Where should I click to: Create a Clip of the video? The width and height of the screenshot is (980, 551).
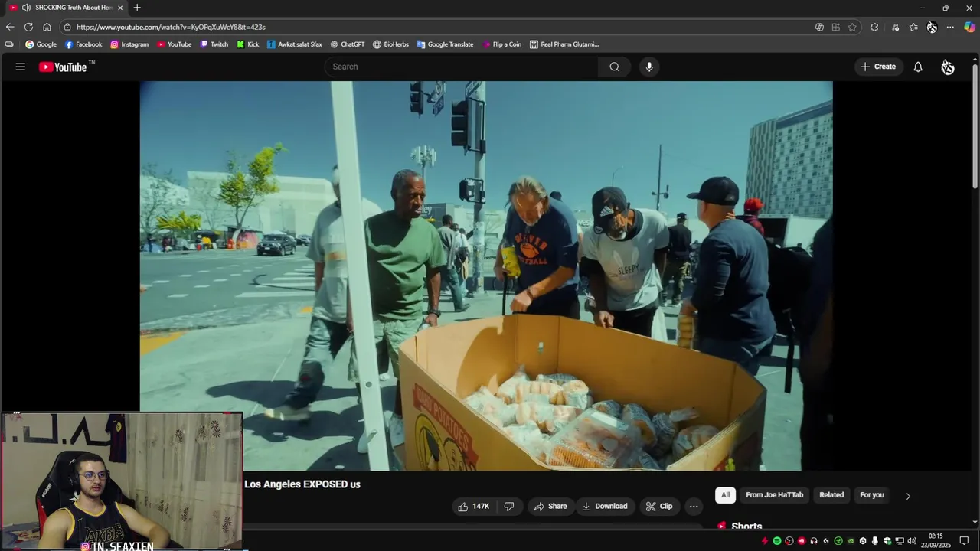659,506
